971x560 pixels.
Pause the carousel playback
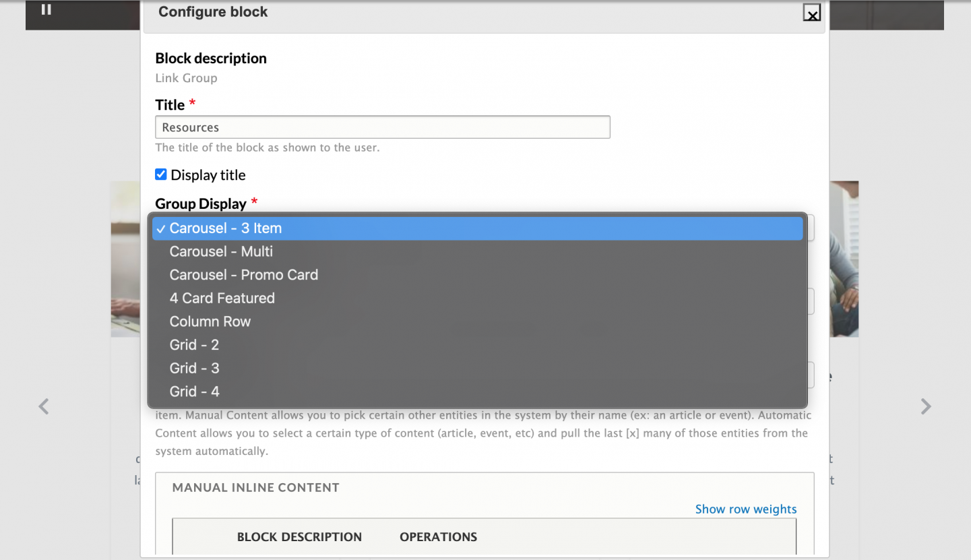coord(46,9)
